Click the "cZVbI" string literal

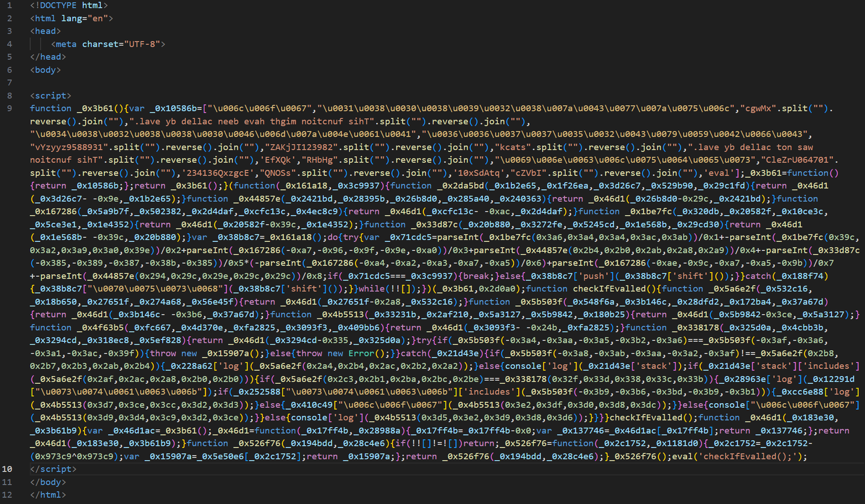pyautogui.click(x=528, y=173)
